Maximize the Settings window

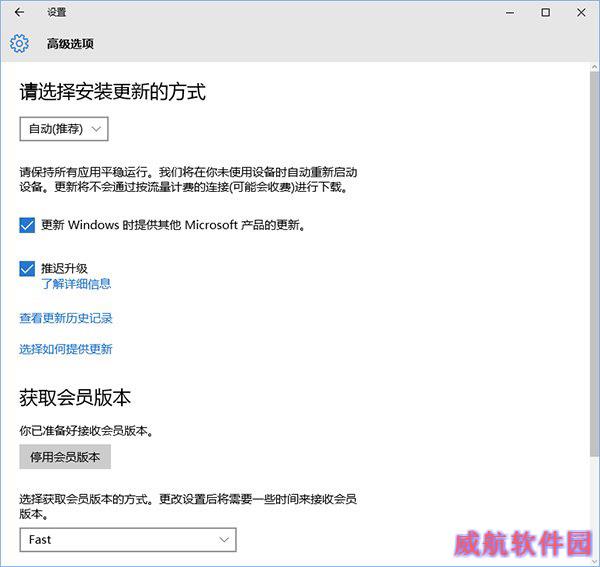pyautogui.click(x=546, y=13)
